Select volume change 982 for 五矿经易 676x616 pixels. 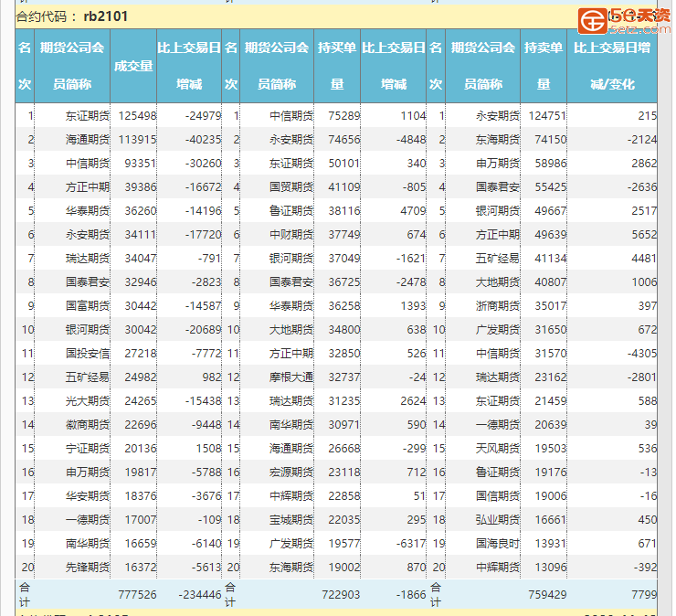pos(212,377)
